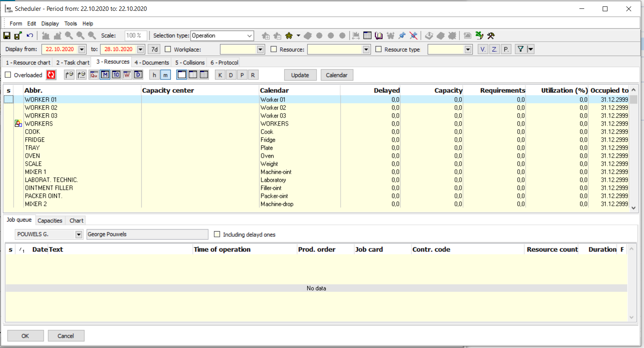Click the open book toolbar icon

pyautogui.click(x=379, y=36)
